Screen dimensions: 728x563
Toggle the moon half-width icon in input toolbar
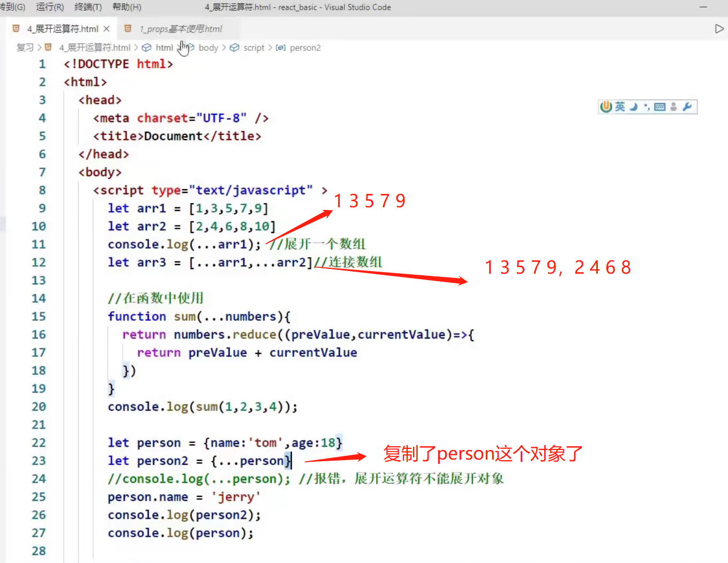pos(634,107)
